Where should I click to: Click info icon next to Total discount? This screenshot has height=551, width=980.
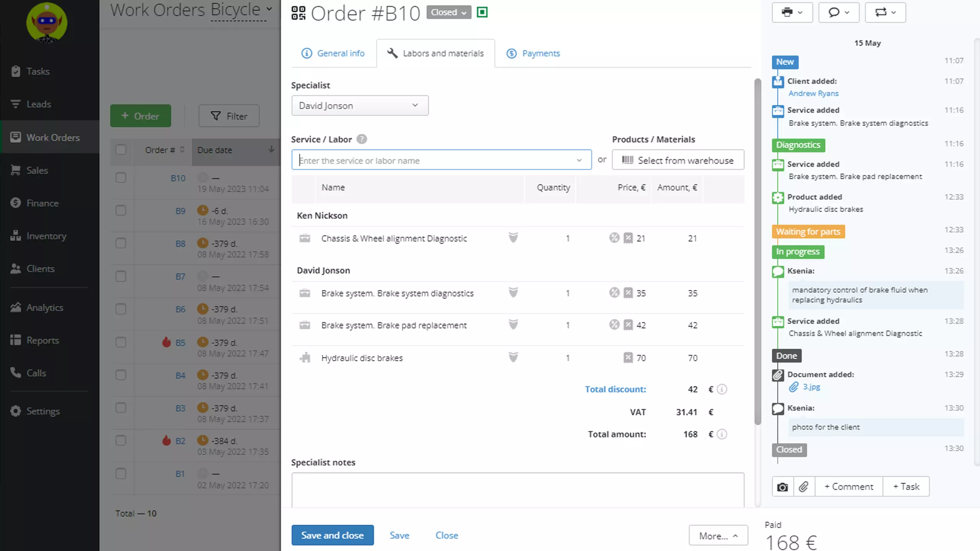coord(722,389)
